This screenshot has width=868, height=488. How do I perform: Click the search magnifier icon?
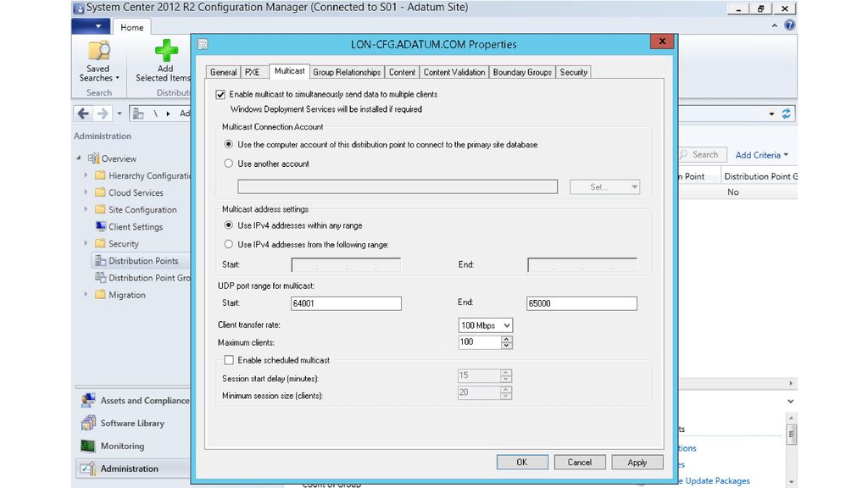click(x=684, y=154)
